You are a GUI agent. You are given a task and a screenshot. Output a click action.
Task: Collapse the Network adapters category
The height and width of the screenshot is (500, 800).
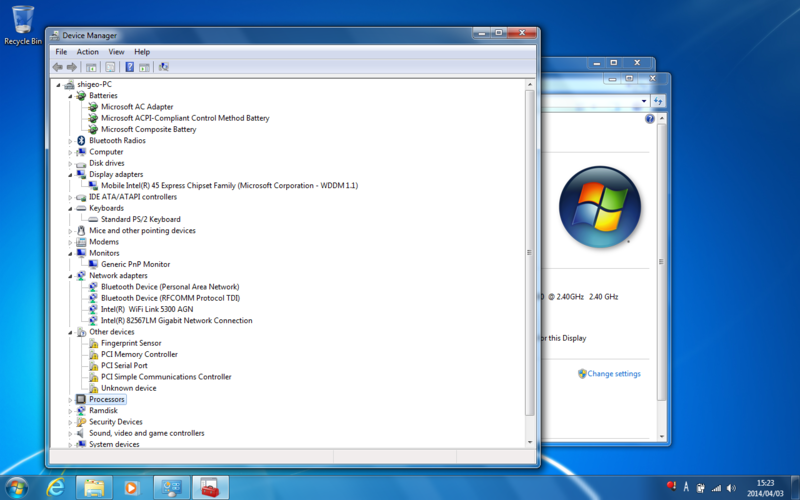pos(70,276)
